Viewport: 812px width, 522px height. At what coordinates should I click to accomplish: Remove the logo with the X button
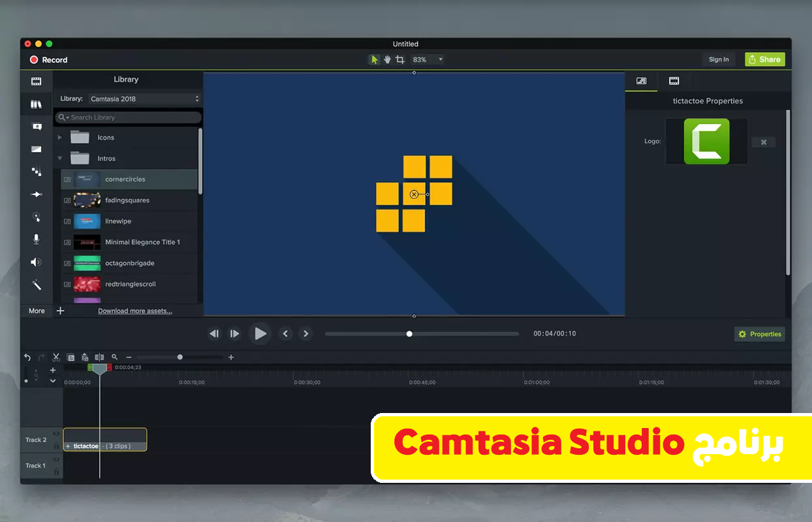764,142
